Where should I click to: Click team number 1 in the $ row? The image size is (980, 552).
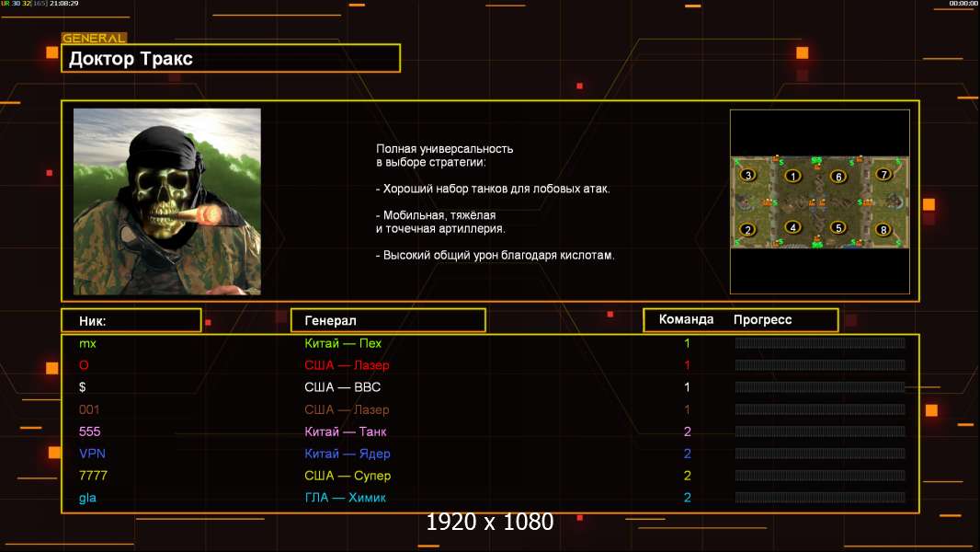pyautogui.click(x=687, y=387)
